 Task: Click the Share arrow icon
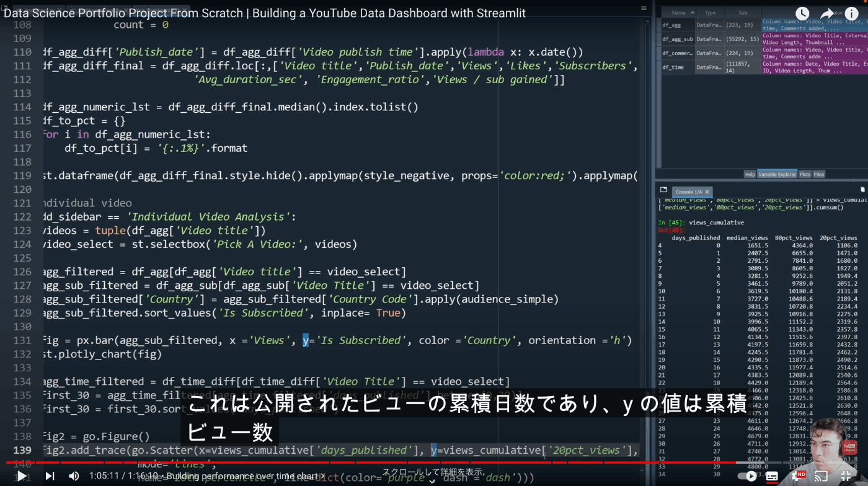click(x=827, y=14)
